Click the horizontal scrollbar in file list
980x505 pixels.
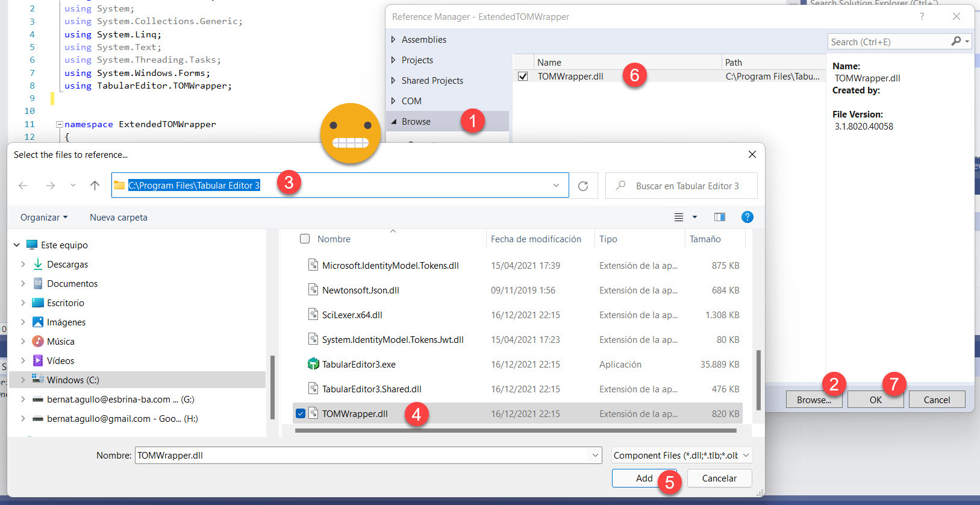[515, 431]
